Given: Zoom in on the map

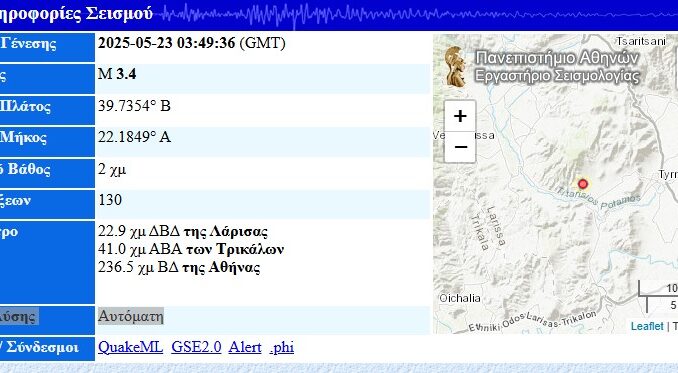Looking at the screenshot, I should (460, 116).
